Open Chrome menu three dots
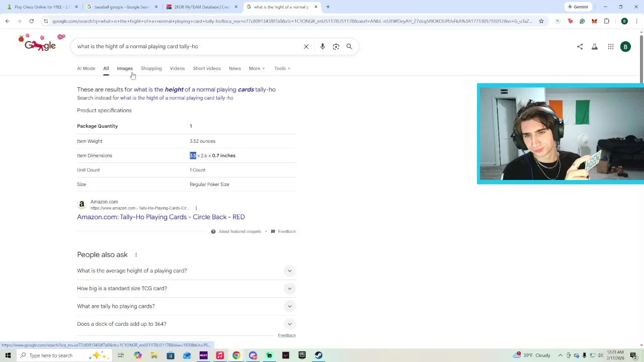The height and width of the screenshot is (362, 644). 636,21
